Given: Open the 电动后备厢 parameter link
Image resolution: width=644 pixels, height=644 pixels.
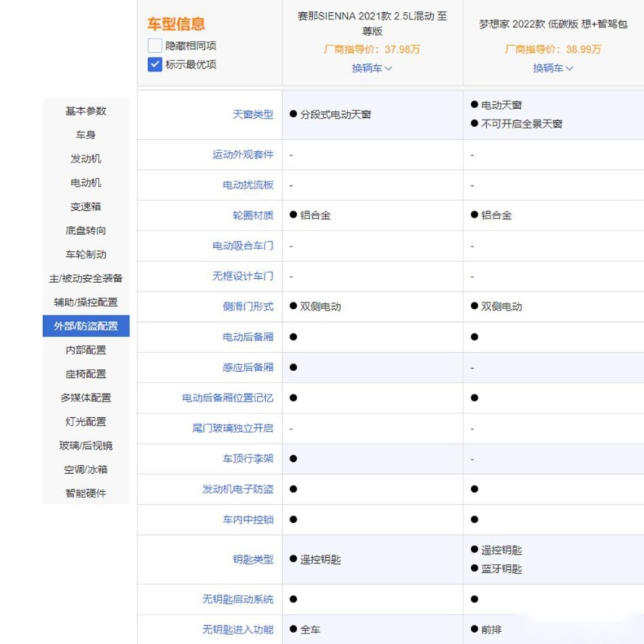Looking at the screenshot, I should (248, 337).
